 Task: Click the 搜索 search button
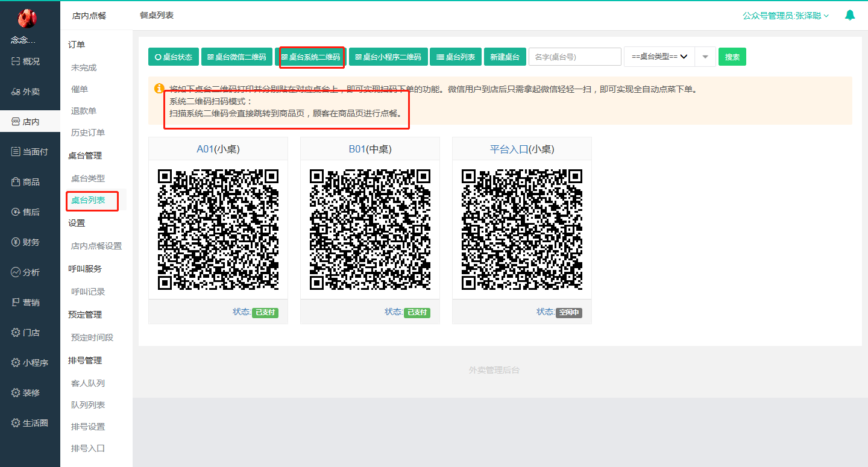[732, 57]
